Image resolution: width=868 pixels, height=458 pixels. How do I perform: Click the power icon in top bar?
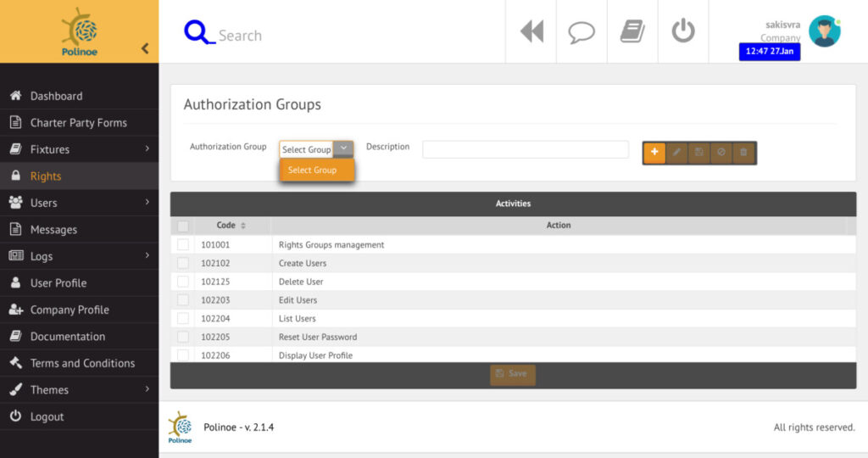[x=683, y=31]
